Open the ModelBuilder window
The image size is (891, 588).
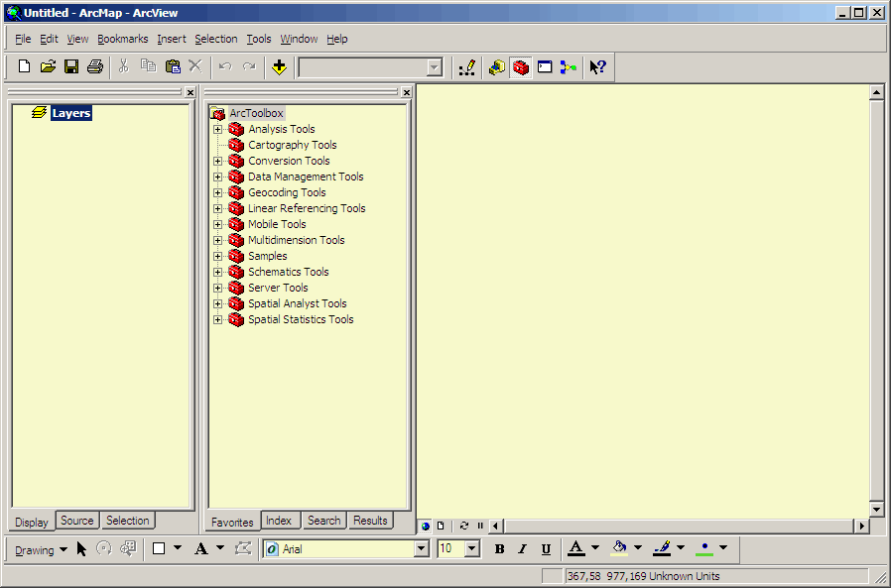569,67
